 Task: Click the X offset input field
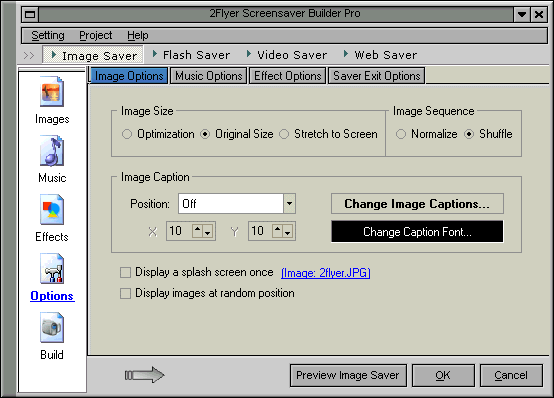[x=179, y=231]
